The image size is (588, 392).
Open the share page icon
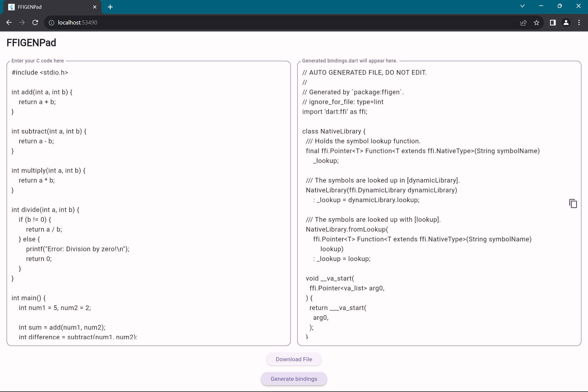pyautogui.click(x=523, y=23)
